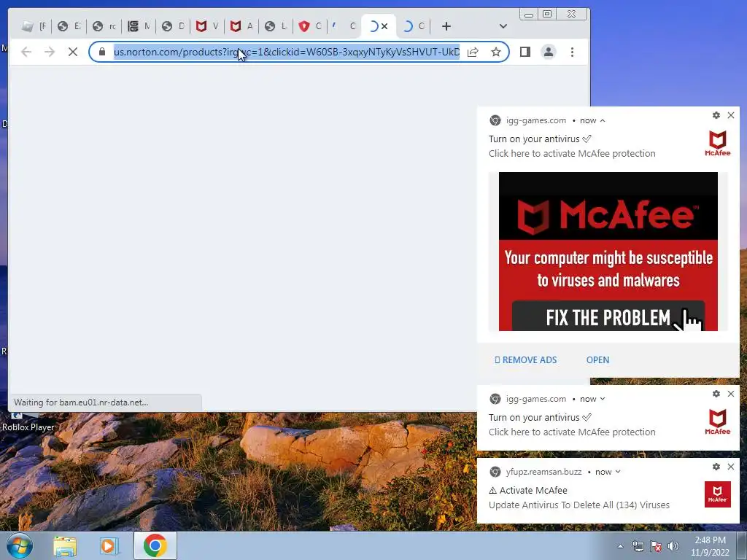Viewport: 747px width, 560px height.
Task: Click the padlock site info icon
Action: coord(102,52)
